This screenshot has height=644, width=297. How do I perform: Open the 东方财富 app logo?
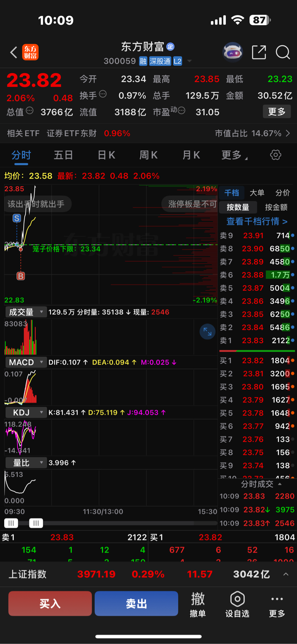pyautogui.click(x=30, y=52)
